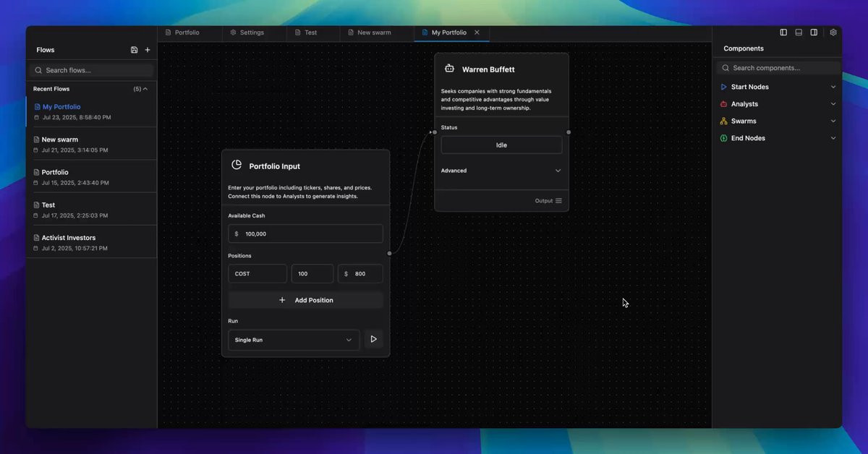Focus the Search flows input

(91, 70)
